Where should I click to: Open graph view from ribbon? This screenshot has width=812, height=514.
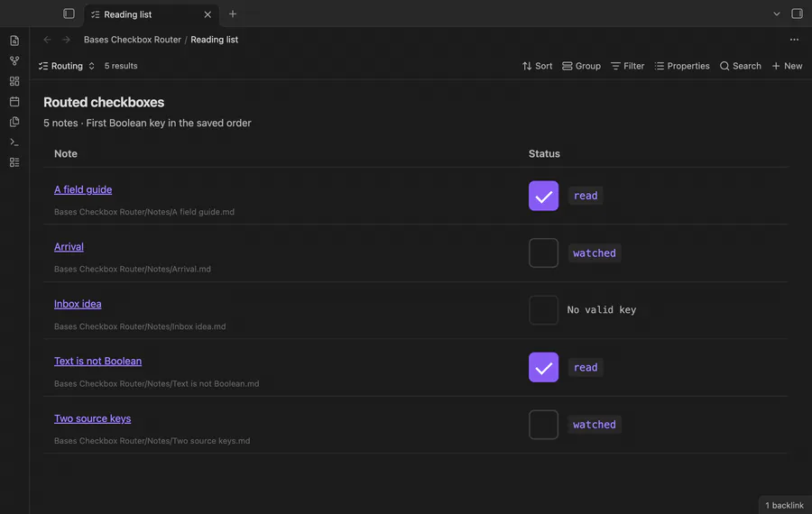pos(14,60)
